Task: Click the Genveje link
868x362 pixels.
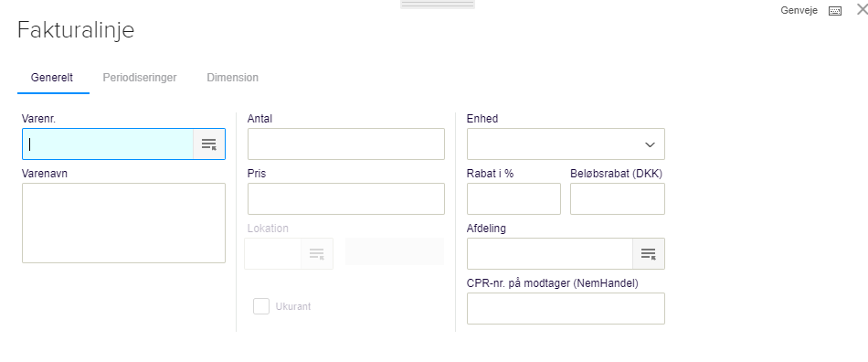Action: point(799,11)
